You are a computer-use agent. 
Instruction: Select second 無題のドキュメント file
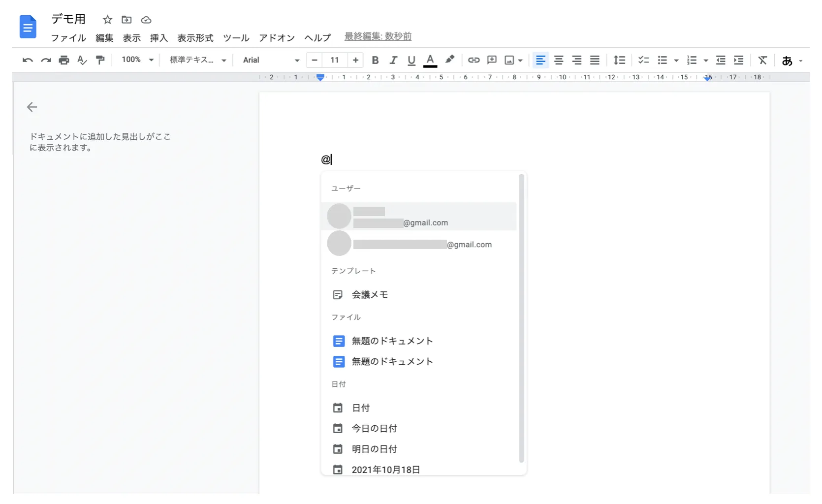pos(419,362)
